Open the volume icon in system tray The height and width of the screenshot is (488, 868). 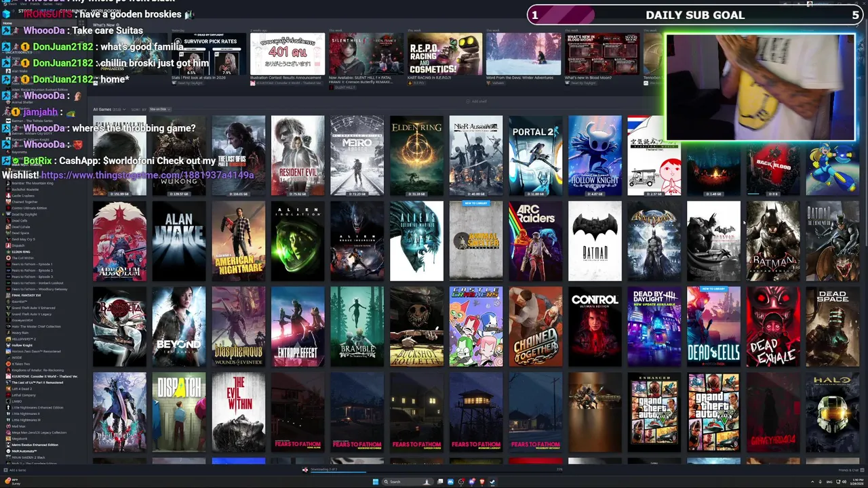(844, 482)
